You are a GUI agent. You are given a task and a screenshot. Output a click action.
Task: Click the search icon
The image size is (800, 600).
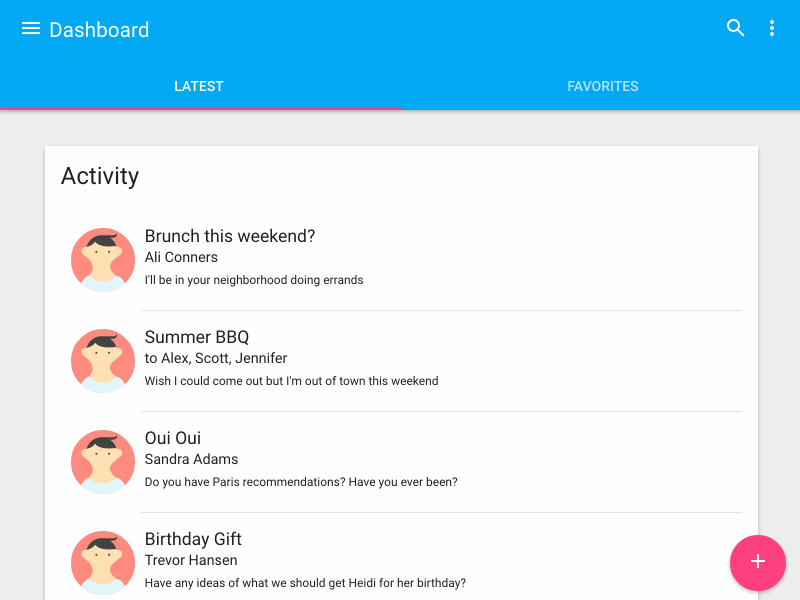tap(735, 28)
